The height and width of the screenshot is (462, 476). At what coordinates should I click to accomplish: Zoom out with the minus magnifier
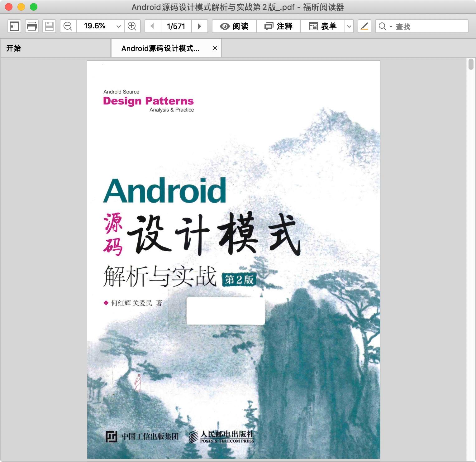pyautogui.click(x=68, y=26)
